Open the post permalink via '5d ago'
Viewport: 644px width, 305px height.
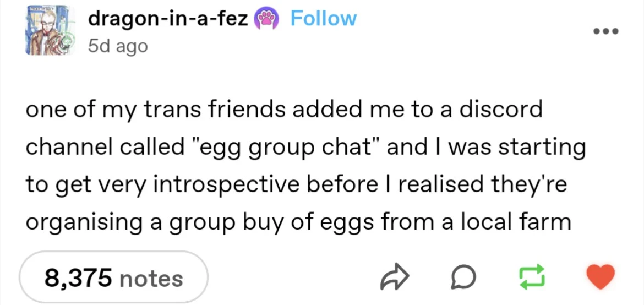click(118, 46)
